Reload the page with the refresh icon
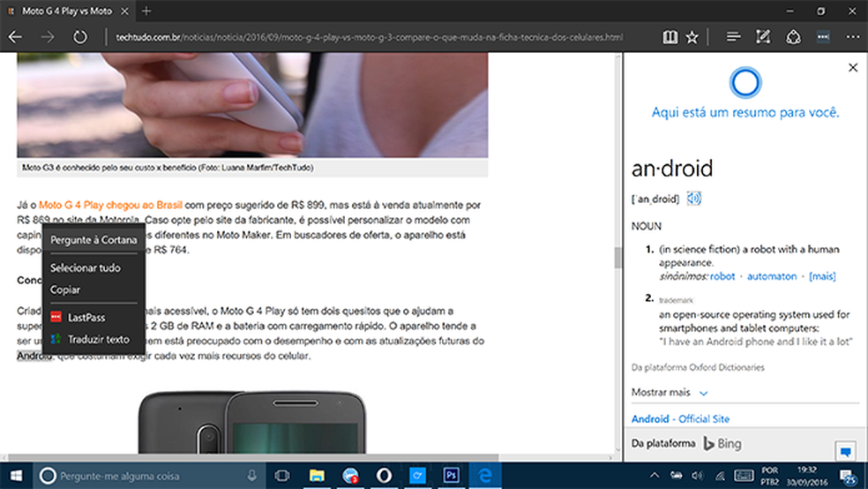Image resolution: width=868 pixels, height=489 pixels. click(80, 37)
